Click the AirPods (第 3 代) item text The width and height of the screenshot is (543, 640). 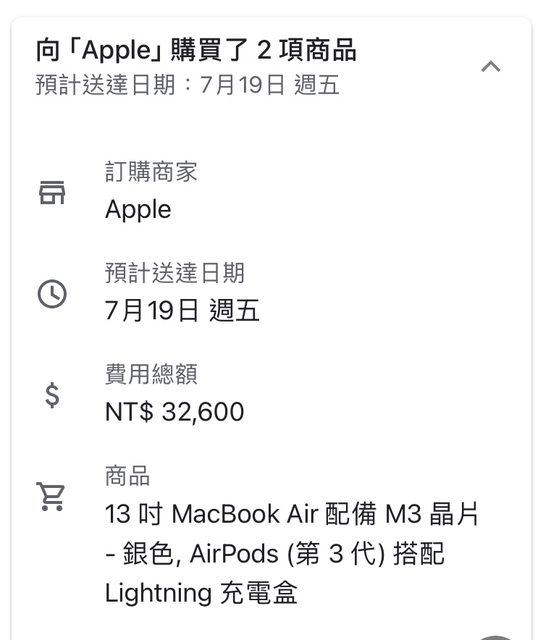[287, 554]
